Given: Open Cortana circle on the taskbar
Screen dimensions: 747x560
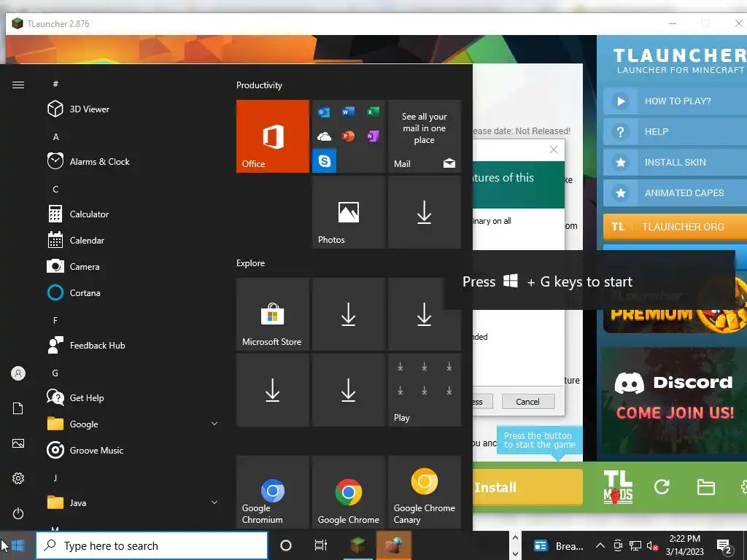Looking at the screenshot, I should [286, 545].
